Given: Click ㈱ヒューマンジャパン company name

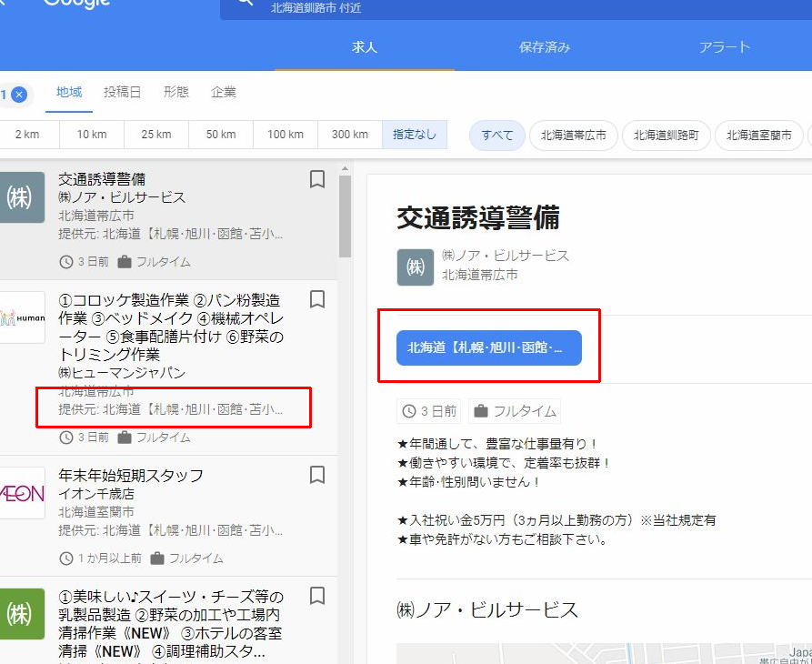Looking at the screenshot, I should 122,372.
